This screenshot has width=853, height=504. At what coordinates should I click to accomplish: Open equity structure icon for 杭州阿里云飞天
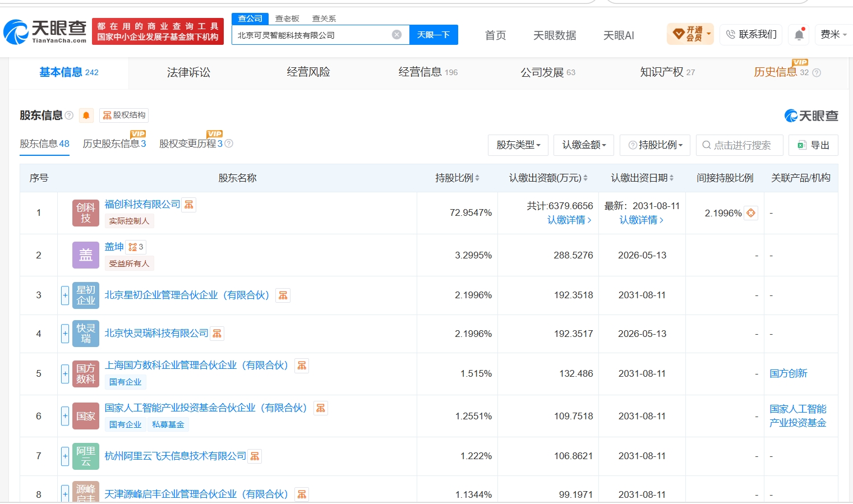[x=255, y=456]
